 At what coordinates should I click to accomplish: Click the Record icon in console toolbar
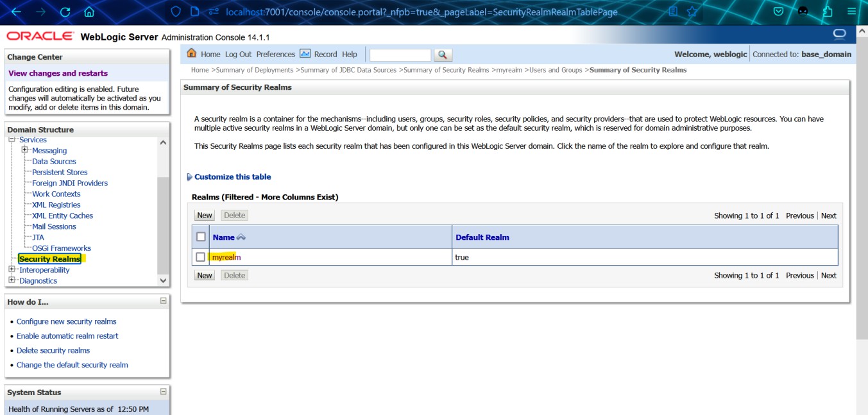tap(305, 54)
